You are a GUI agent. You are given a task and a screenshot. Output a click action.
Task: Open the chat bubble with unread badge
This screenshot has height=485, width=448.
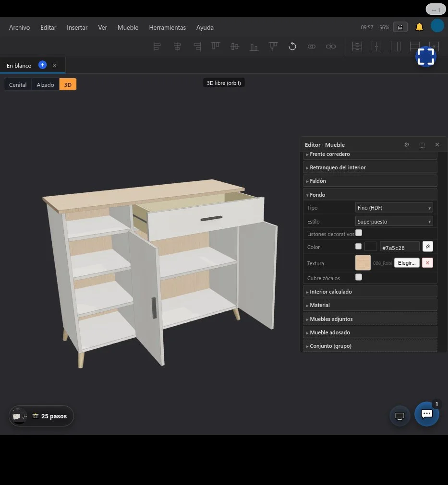pyautogui.click(x=427, y=414)
